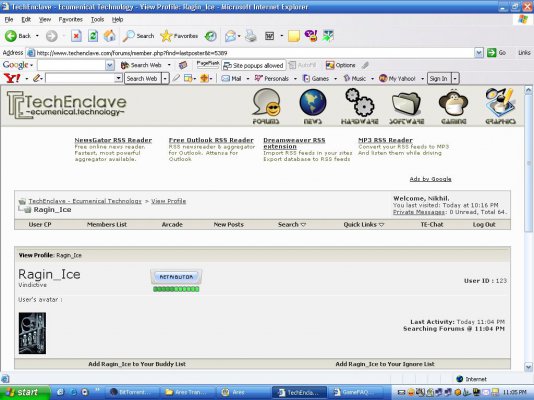Open the File menu
The width and height of the screenshot is (534, 400).
(9, 19)
